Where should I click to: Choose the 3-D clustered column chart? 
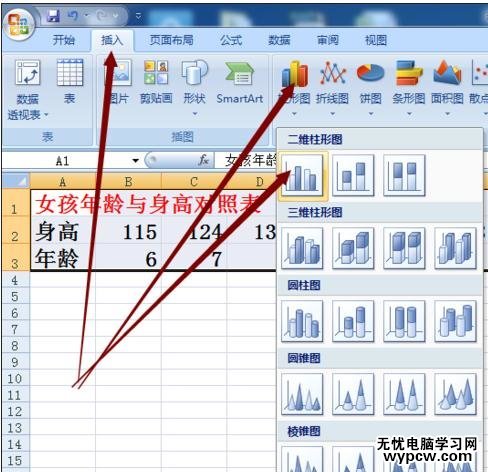coord(302,248)
